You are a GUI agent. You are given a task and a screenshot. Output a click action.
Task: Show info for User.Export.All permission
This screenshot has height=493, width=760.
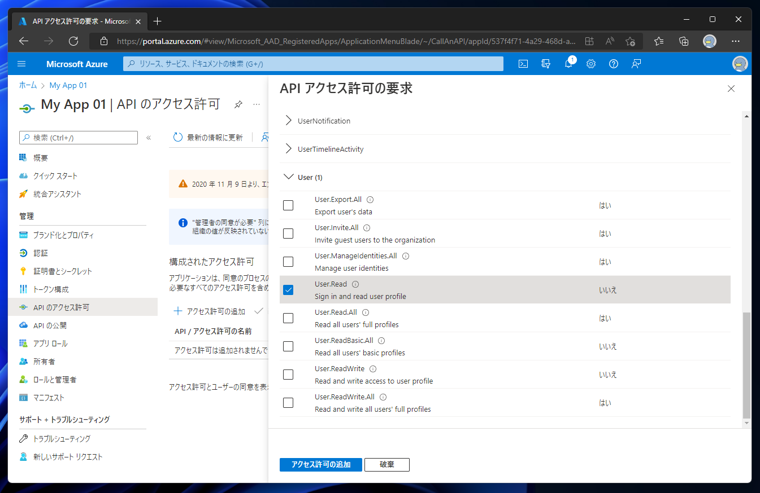point(370,200)
